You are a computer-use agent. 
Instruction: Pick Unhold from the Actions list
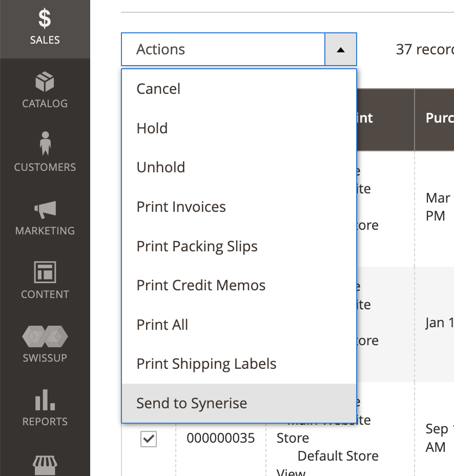(160, 167)
